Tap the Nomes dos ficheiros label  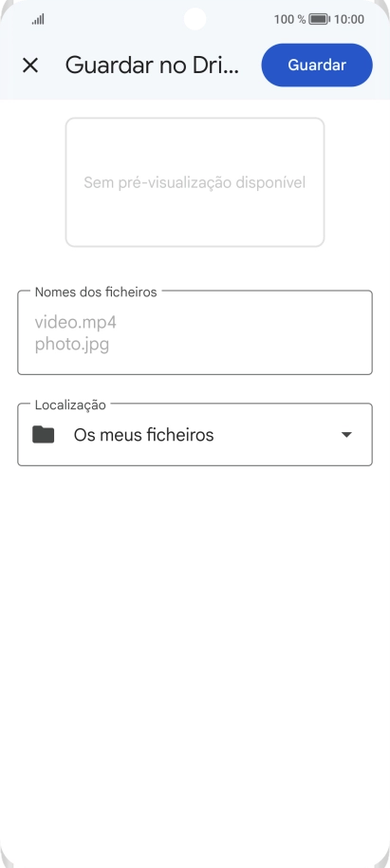(96, 292)
